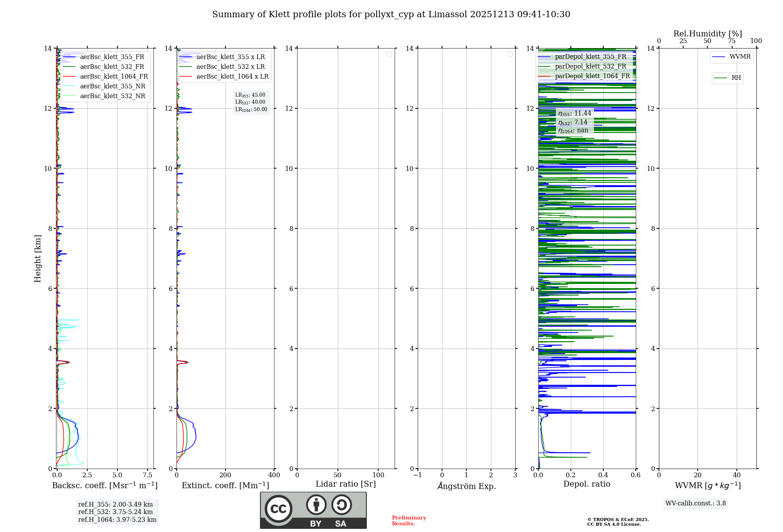Image resolution: width=783 pixels, height=532 pixels.
Task: Click the aerBsc_klett_532_NR legend entry
Action: pos(112,96)
